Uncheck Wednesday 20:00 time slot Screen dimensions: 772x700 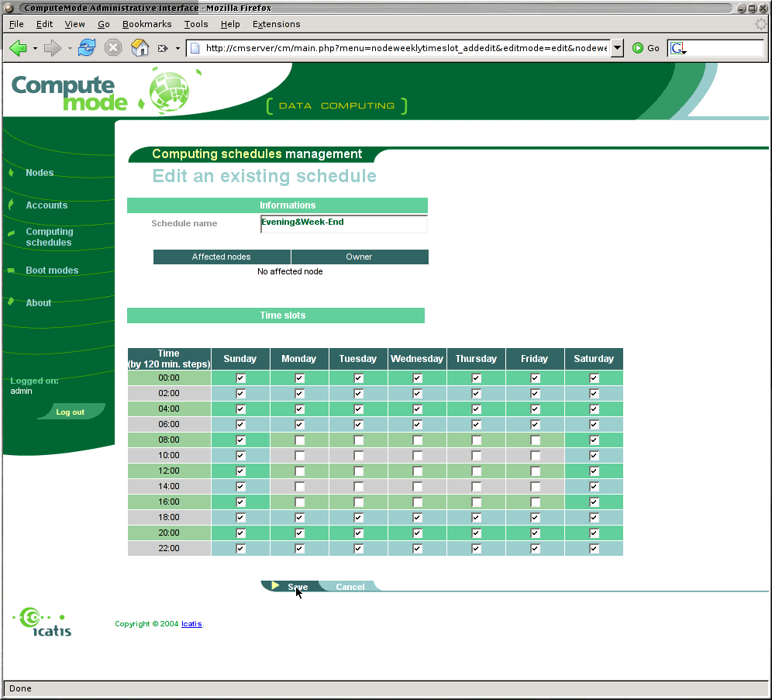tap(418, 533)
